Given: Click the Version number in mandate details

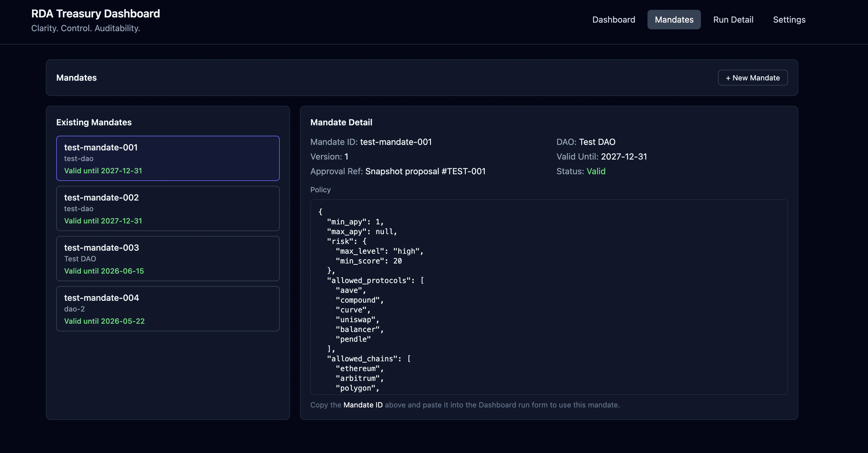Looking at the screenshot, I should [x=346, y=156].
